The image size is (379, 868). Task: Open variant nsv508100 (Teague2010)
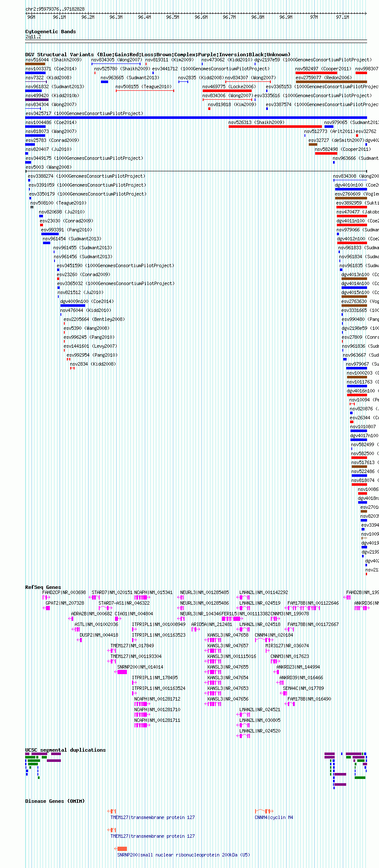tap(58, 203)
